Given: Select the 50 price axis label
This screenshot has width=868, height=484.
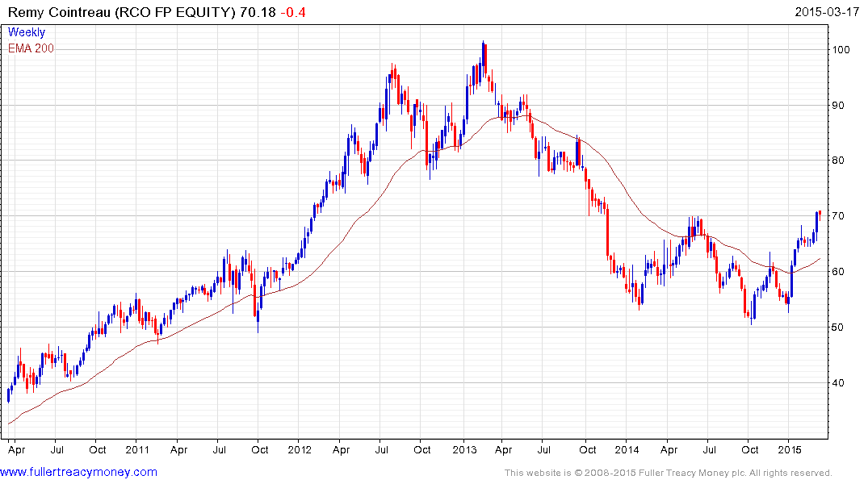Looking at the screenshot, I should click(838, 327).
